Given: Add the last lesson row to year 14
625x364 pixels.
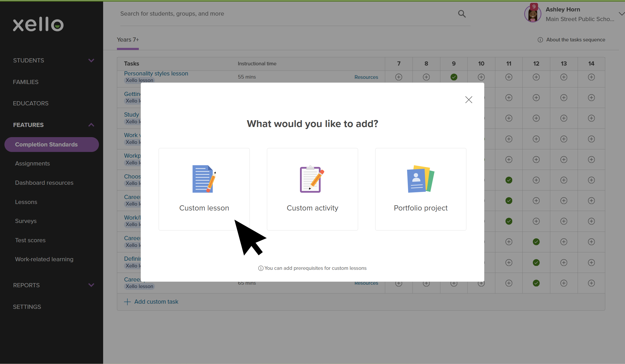Looking at the screenshot, I should click(591, 283).
